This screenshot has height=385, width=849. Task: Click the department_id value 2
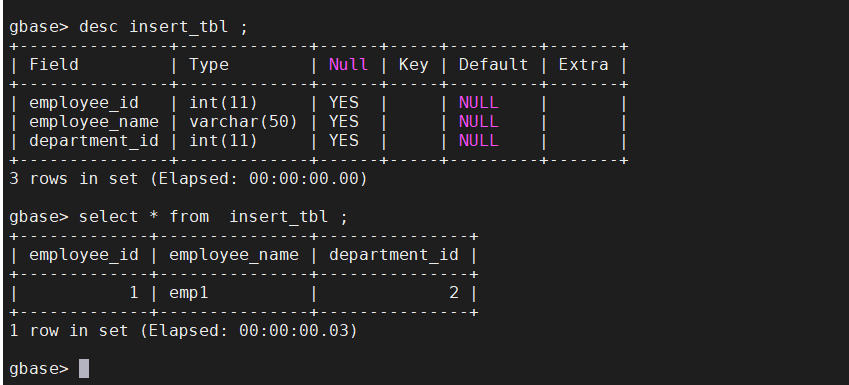(454, 293)
